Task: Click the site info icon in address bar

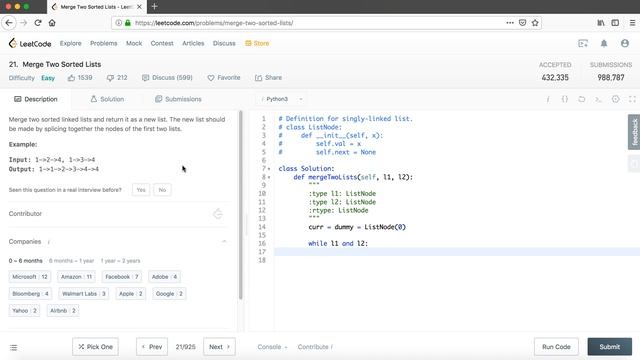Action: [118, 23]
